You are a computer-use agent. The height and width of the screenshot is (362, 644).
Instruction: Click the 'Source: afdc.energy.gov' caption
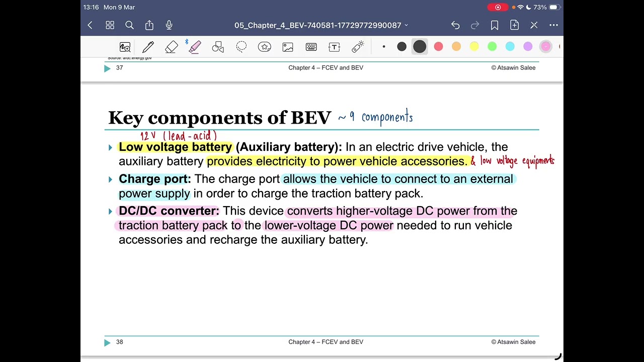(x=130, y=58)
